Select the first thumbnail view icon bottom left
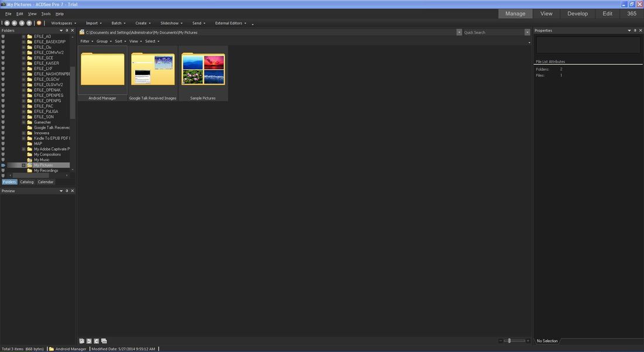Image resolution: width=644 pixels, height=352 pixels. [81, 341]
